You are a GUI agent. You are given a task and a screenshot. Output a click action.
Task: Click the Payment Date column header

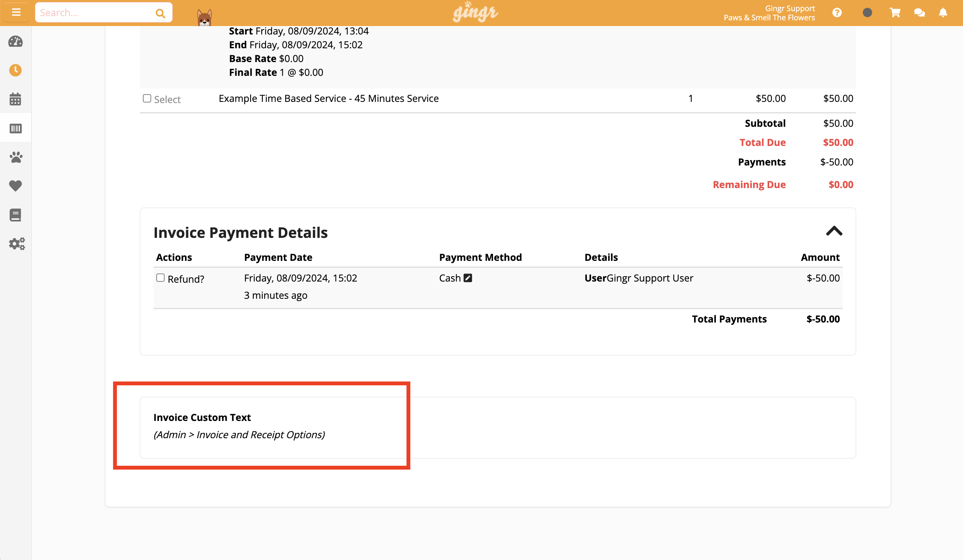(x=278, y=257)
